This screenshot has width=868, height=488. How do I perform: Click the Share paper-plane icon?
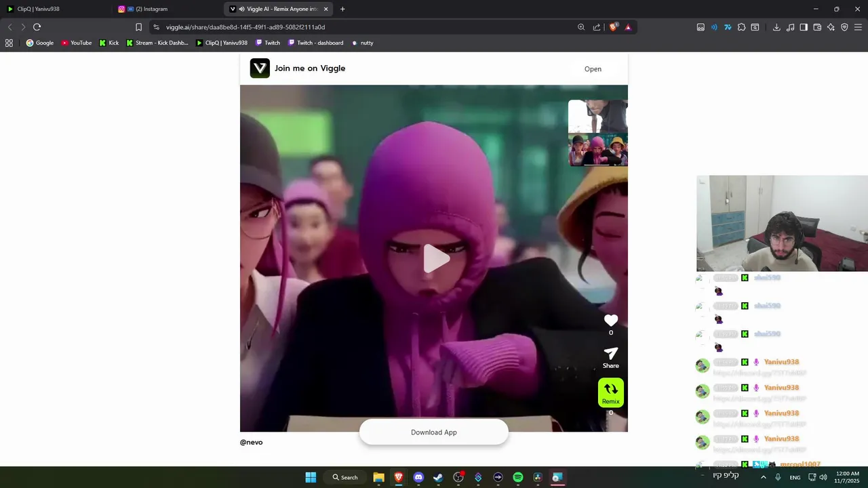point(611,354)
